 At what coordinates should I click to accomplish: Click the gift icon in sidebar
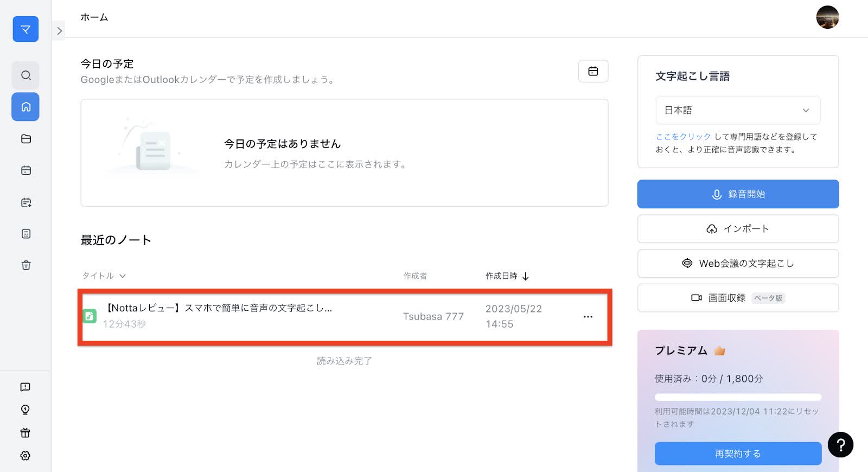click(25, 433)
